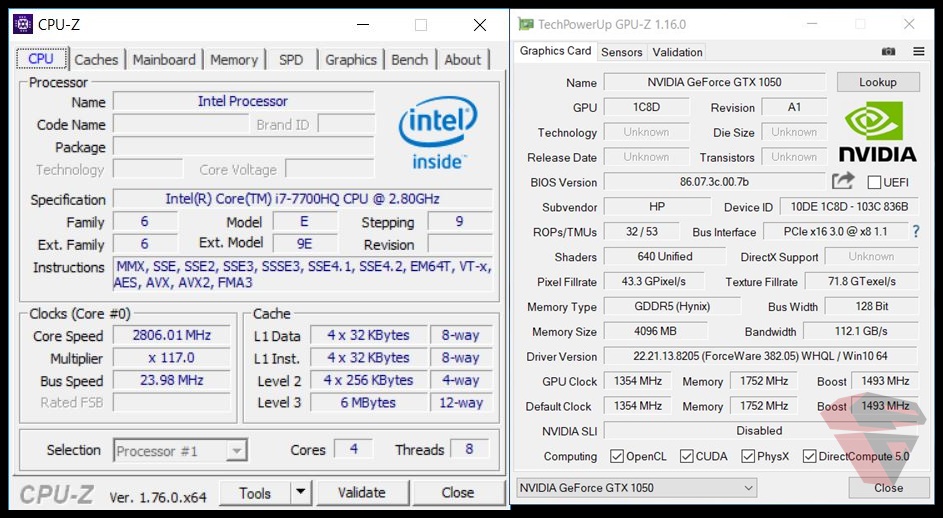This screenshot has width=943, height=518.
Task: Click the Bus Interface question mark
Action: 916,231
